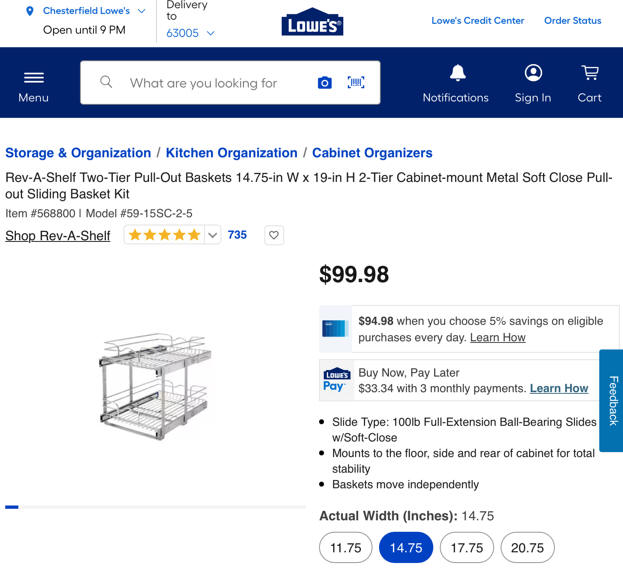This screenshot has height=569, width=623.
Task: Select the 20.75 width option
Action: point(527,548)
